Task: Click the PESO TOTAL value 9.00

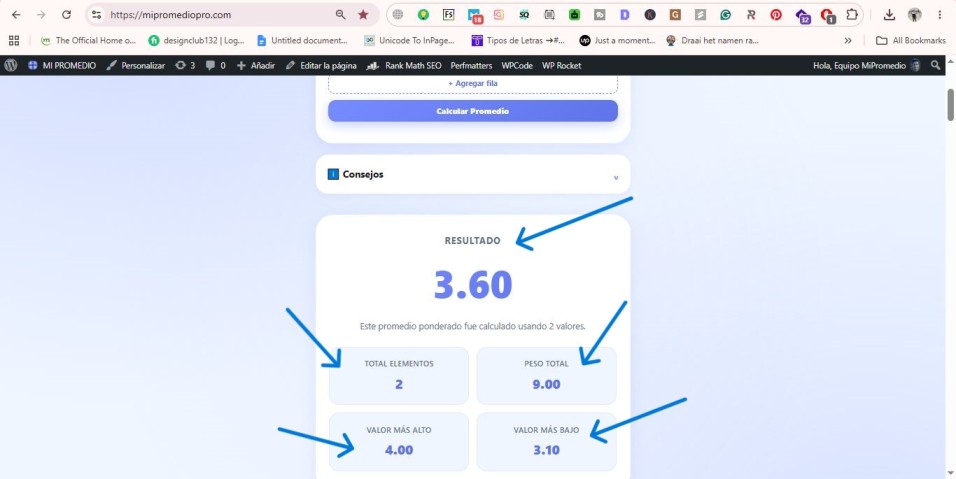Action: click(546, 385)
